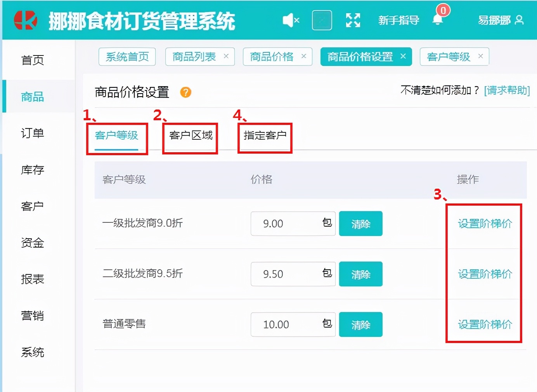Select 客户 in the sidebar
The height and width of the screenshot is (392, 537).
[x=32, y=206]
